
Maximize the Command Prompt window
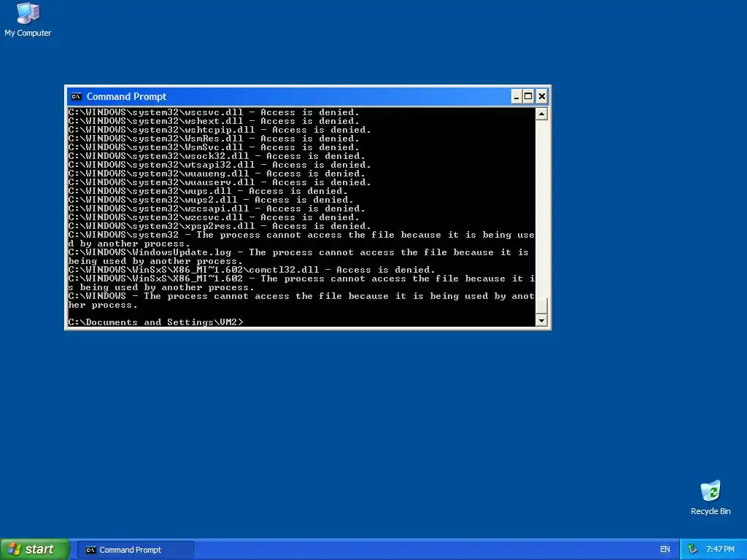528,97
